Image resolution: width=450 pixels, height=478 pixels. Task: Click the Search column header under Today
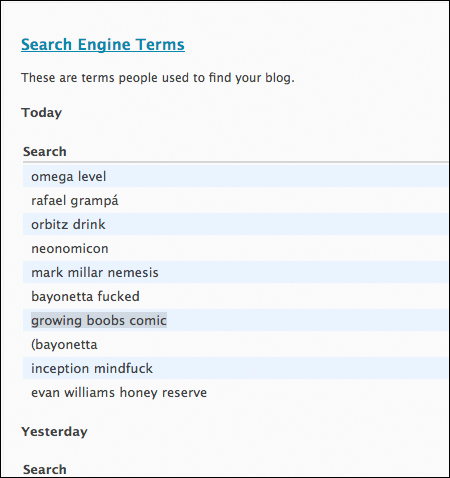(45, 152)
